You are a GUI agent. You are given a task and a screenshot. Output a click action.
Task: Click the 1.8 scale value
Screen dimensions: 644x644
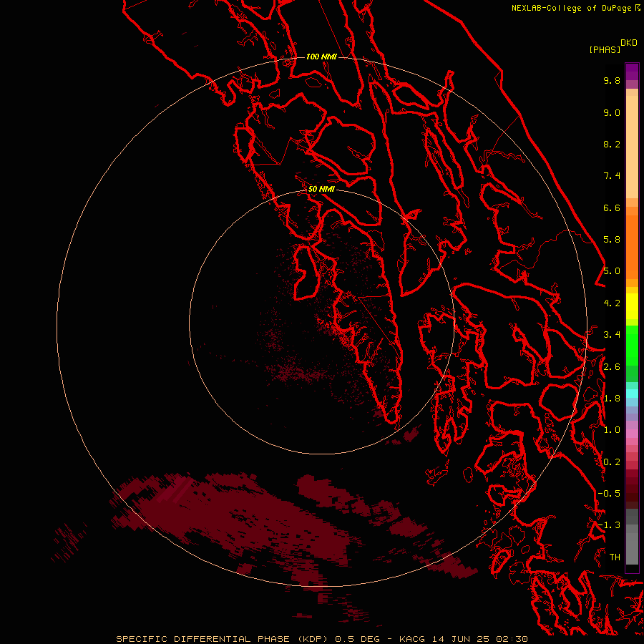click(612, 399)
